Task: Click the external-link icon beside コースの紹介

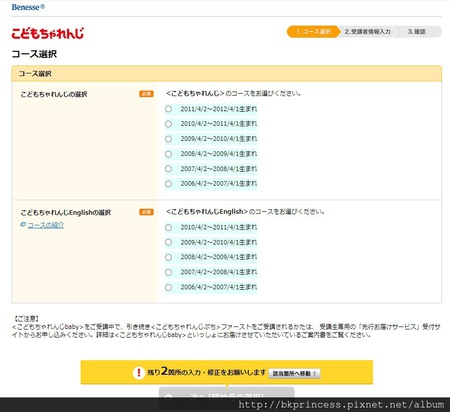Action: tap(23, 225)
